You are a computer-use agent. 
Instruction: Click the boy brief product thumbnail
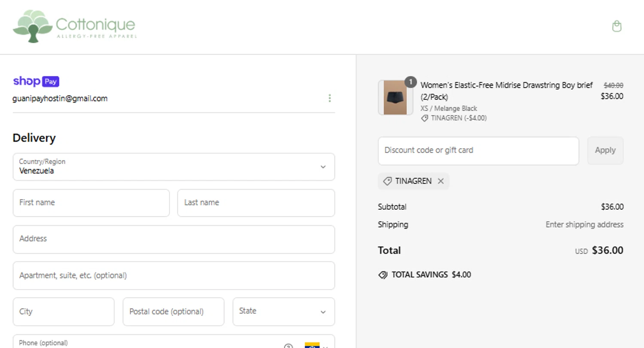[x=395, y=97]
